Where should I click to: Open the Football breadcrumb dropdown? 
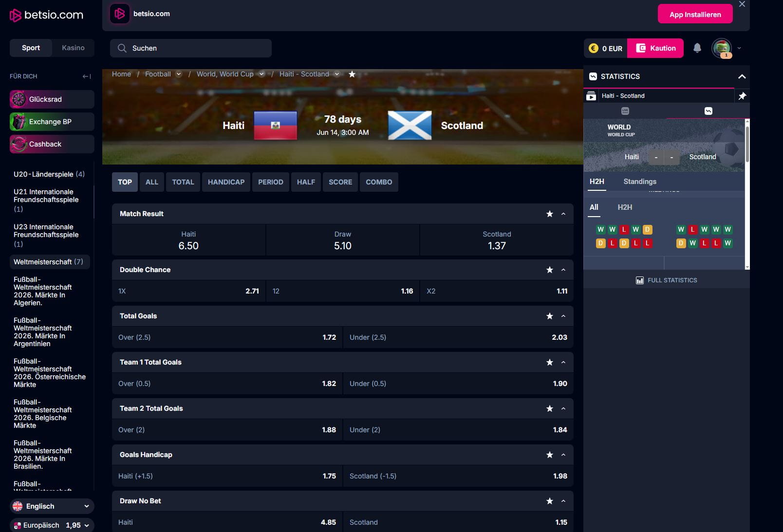click(x=179, y=74)
